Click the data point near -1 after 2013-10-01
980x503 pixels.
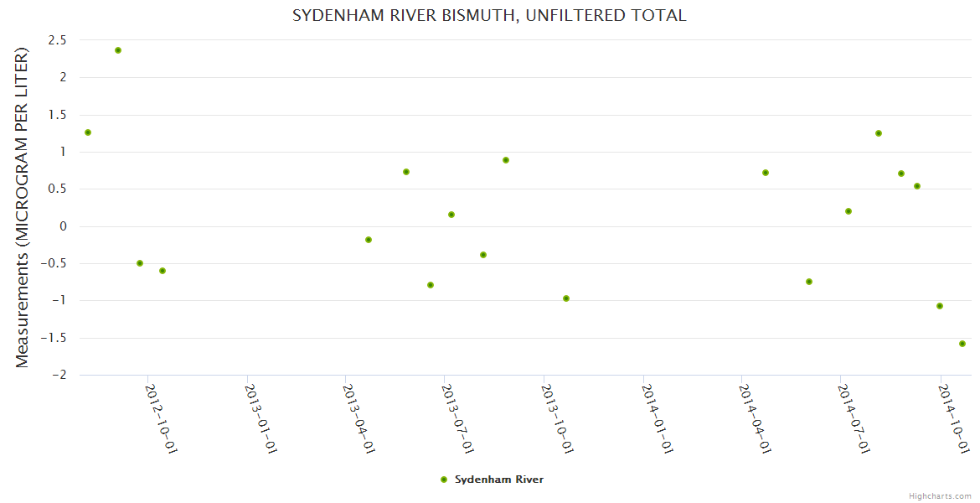(x=566, y=298)
